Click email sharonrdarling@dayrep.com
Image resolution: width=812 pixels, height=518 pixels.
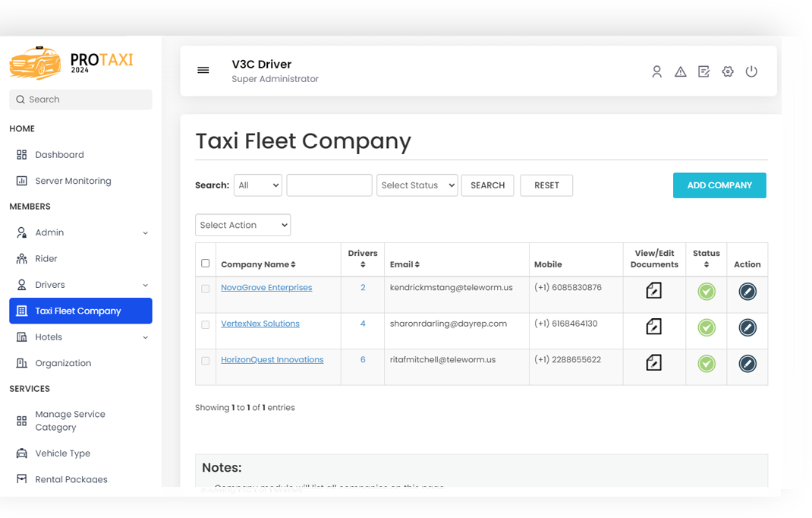448,324
